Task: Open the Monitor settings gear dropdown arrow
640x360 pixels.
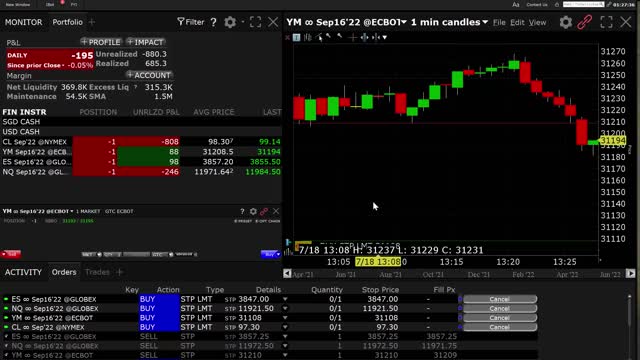Action: [x=242, y=22]
